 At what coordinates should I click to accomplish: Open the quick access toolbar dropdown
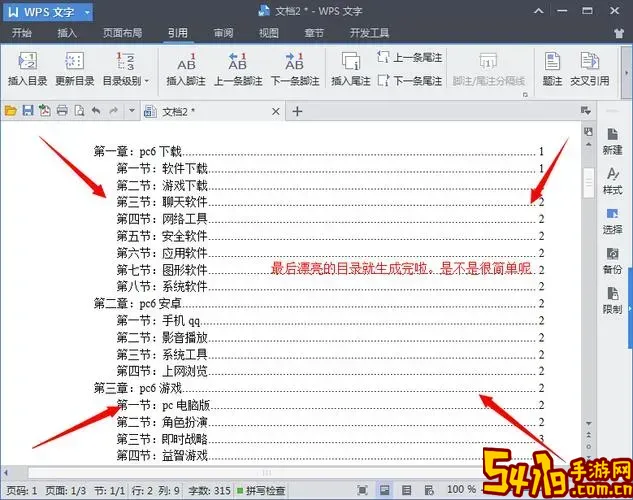coord(132,110)
